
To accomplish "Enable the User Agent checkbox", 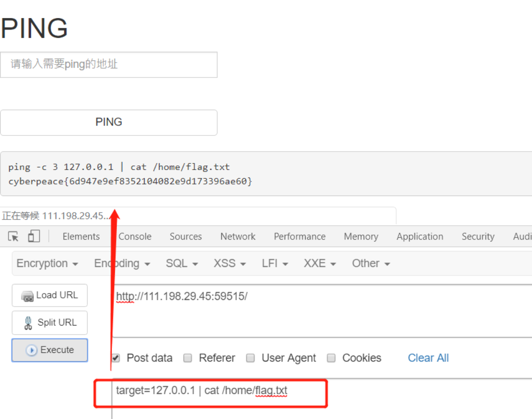I will (x=250, y=358).
